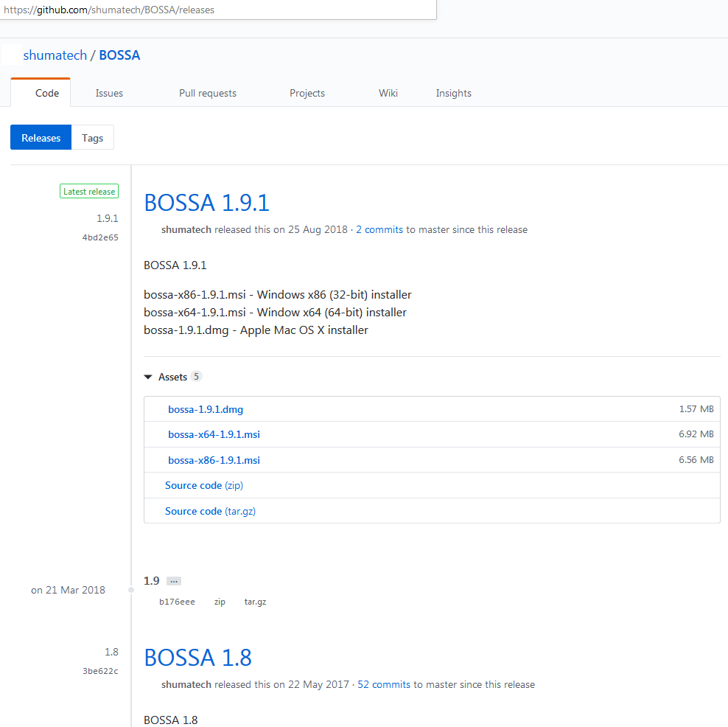View the Insights tab
The image size is (728, 727).
[454, 93]
